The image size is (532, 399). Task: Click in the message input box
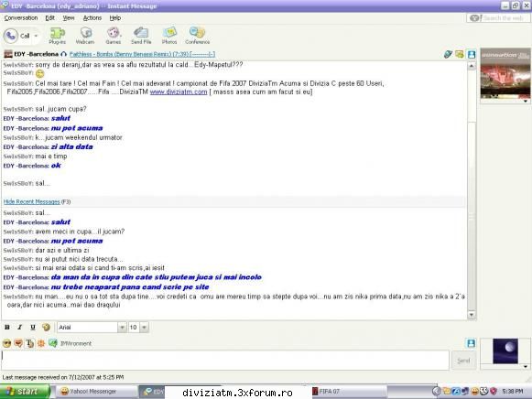225,361
